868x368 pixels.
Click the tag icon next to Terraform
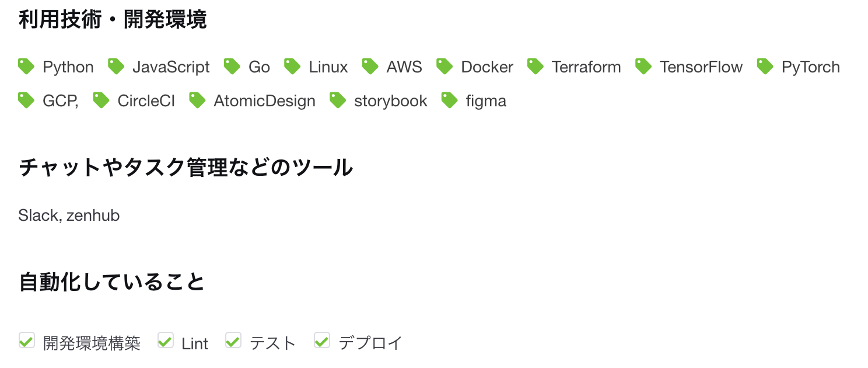coord(535,67)
